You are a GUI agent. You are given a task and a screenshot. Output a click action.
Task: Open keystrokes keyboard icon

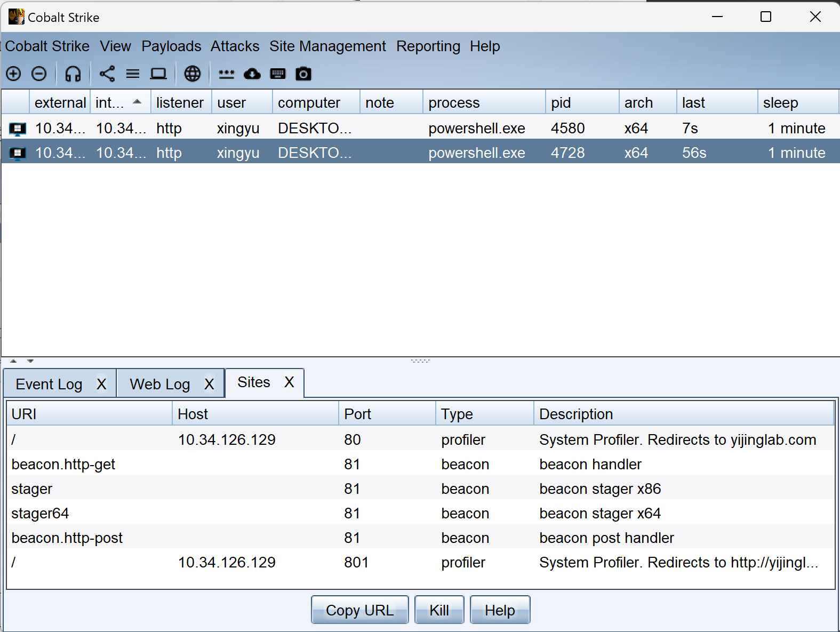(x=278, y=74)
